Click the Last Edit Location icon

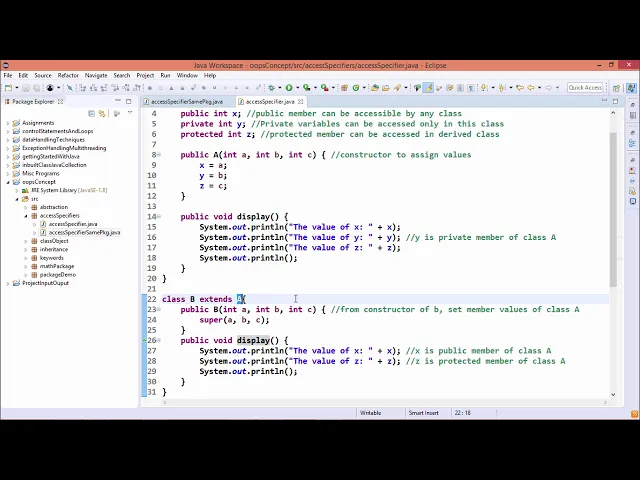[x=520, y=88]
